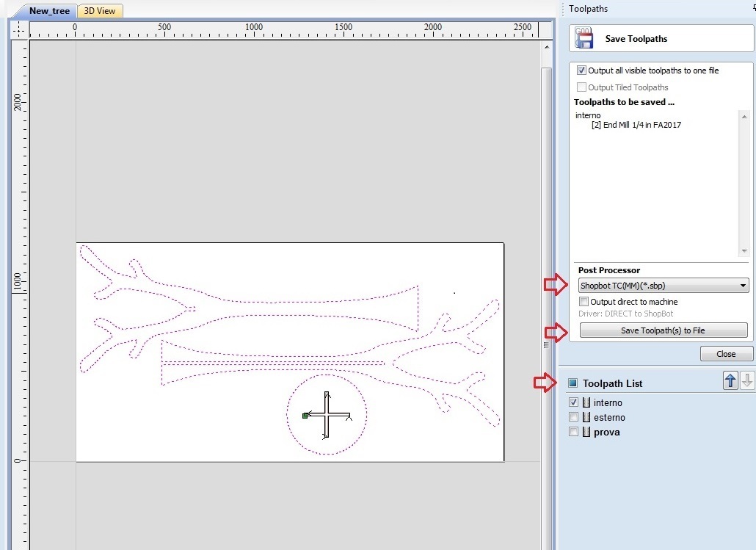Click the Driver: DIRECT to ShopBot label
Viewport: 756px width, 550px height.
(x=626, y=314)
